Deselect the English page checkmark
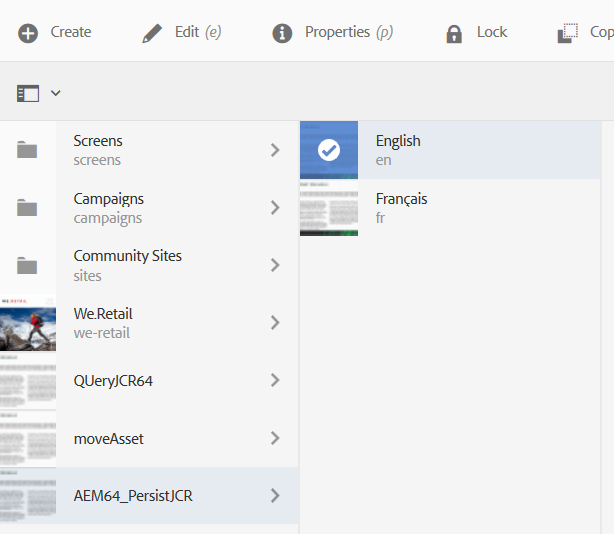Screen dimensions: 614x534 pos(328,150)
